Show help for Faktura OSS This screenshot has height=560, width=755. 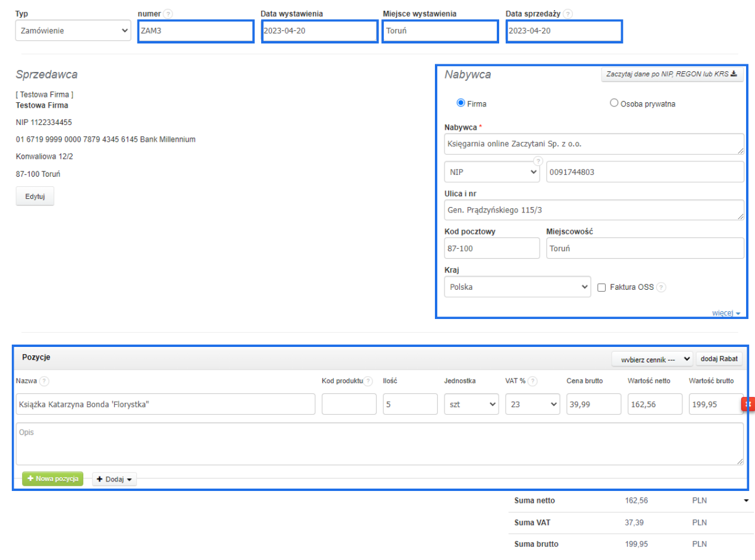tap(661, 287)
